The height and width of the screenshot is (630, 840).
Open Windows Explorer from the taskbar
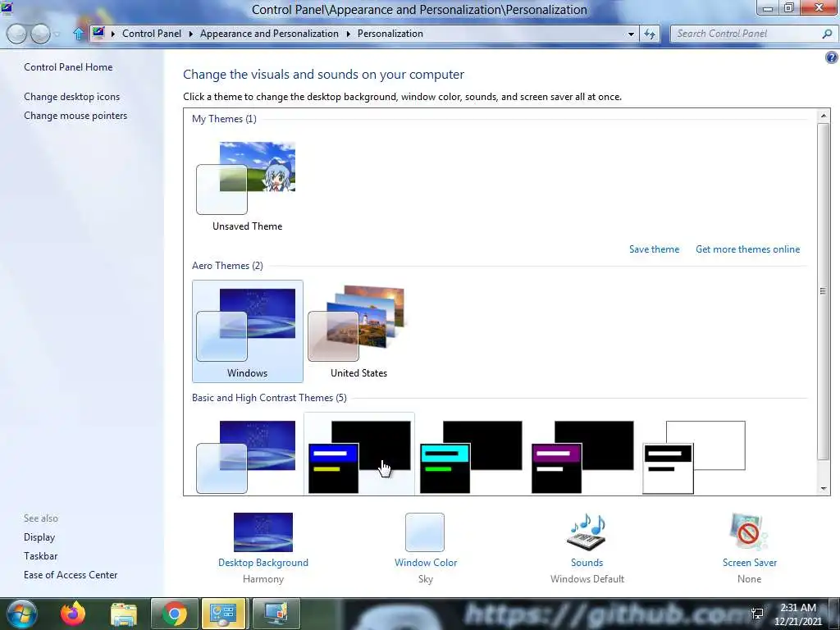(x=124, y=614)
